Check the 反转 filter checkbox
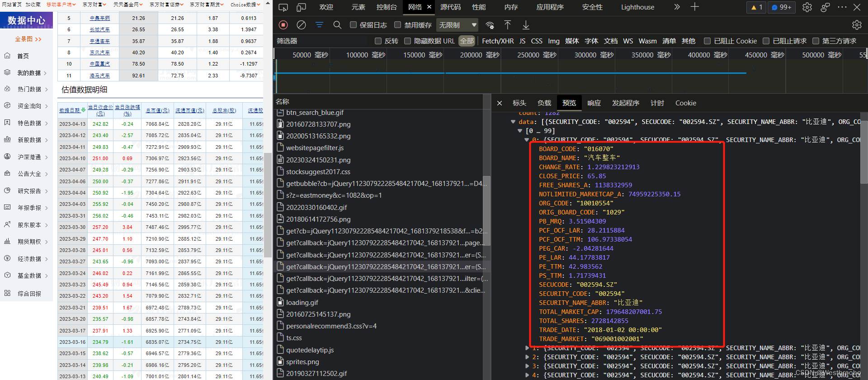The image size is (868, 380). pos(378,41)
